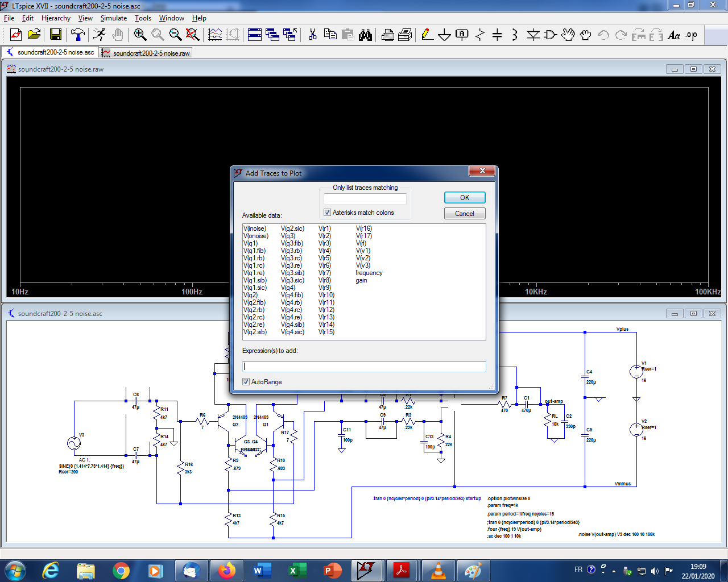Viewport: 728px width, 582px height.
Task: Select the Resistor component tool
Action: (480, 35)
